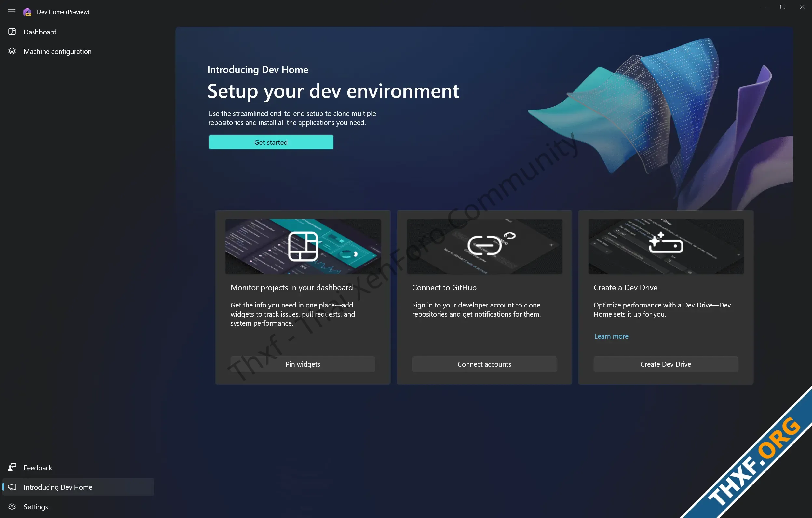Click the Settings gear icon
This screenshot has width=812, height=518.
point(12,507)
